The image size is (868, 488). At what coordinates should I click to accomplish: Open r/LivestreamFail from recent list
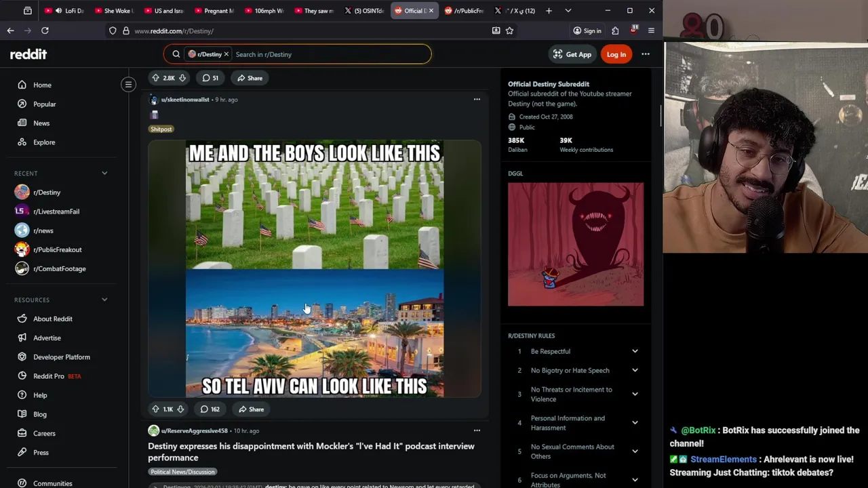[x=56, y=211]
